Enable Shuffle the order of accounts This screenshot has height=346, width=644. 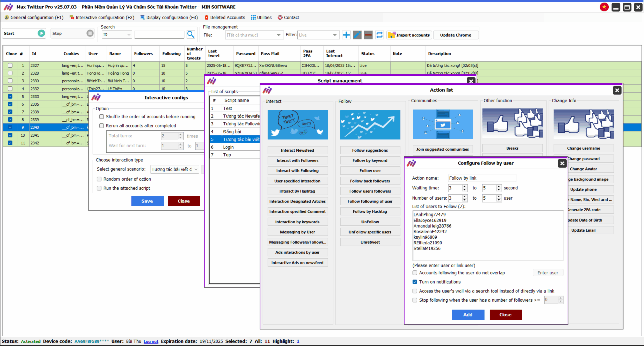coord(102,117)
